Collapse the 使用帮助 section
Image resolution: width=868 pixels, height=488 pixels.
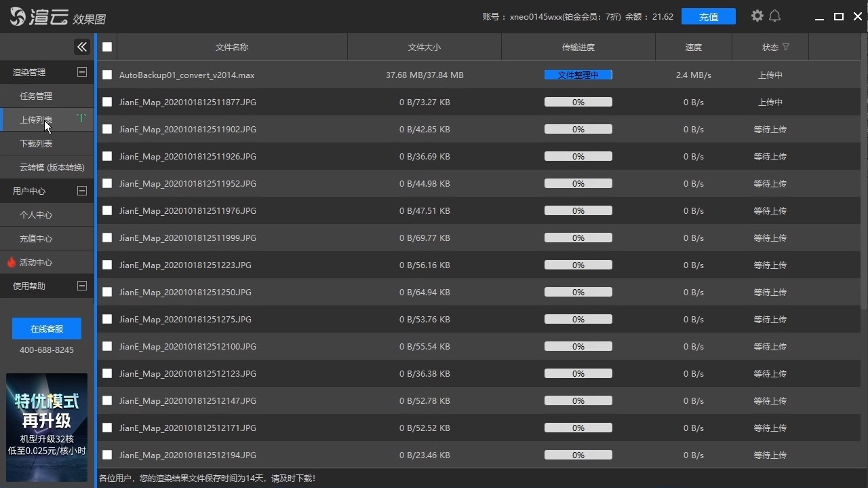(82, 286)
